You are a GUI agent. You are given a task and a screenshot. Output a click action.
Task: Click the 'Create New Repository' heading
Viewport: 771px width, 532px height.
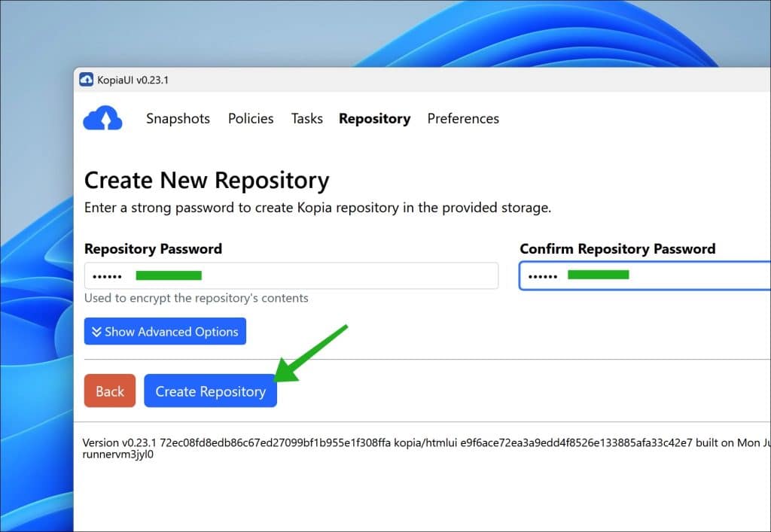pos(206,181)
